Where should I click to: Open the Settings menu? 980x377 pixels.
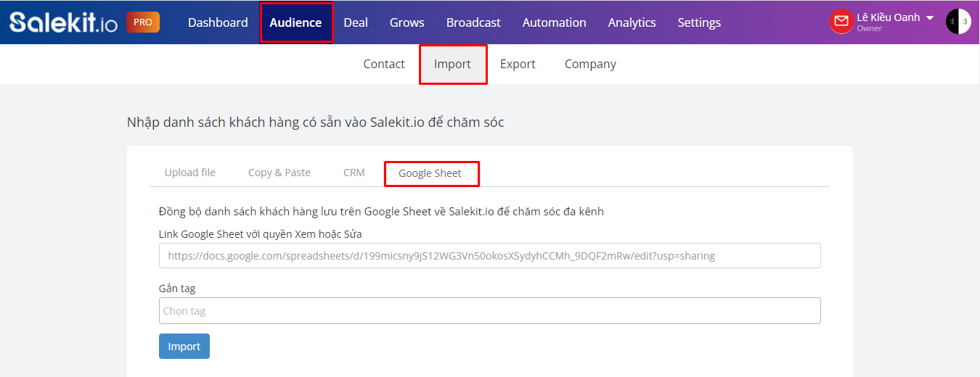coord(699,22)
